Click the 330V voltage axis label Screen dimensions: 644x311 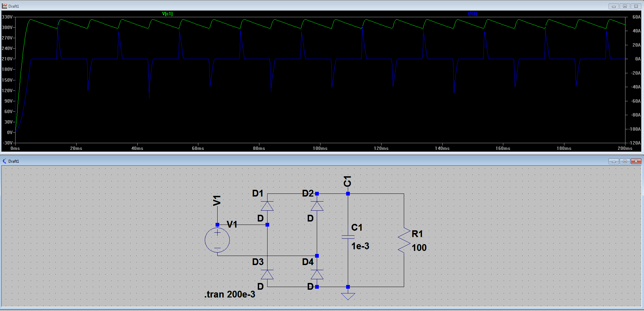[7, 17]
